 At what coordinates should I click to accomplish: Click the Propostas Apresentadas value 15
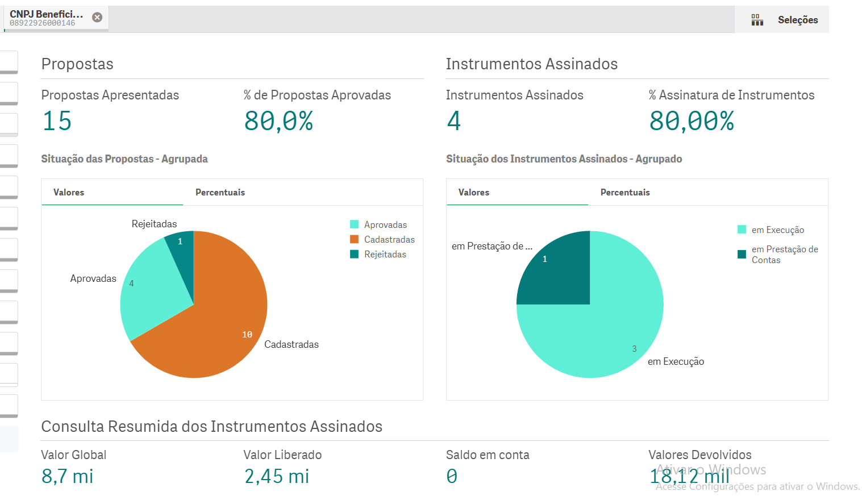point(57,121)
